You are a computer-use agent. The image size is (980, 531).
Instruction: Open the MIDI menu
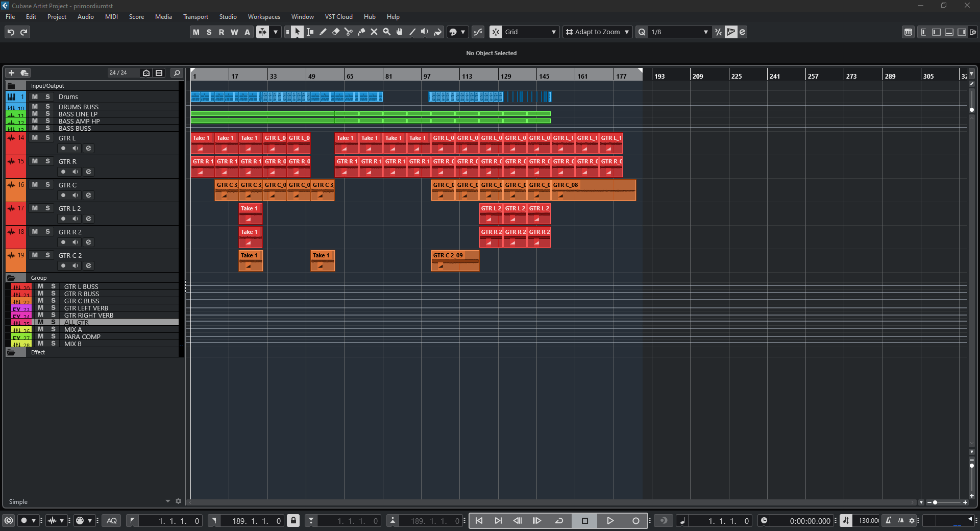point(111,17)
